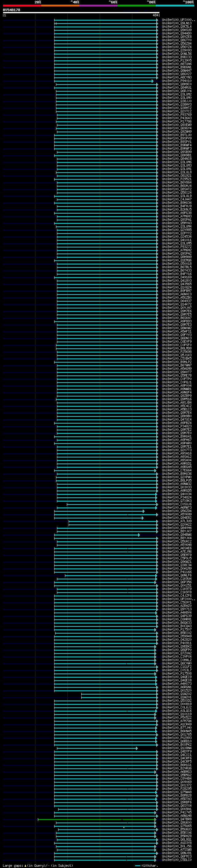Click the UniRef100_Q3LUM2 label
The height and width of the screenshot is (868, 197).
176,94
